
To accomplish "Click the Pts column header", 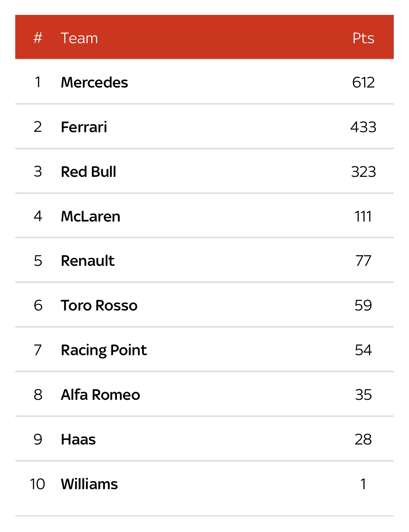I will [363, 38].
